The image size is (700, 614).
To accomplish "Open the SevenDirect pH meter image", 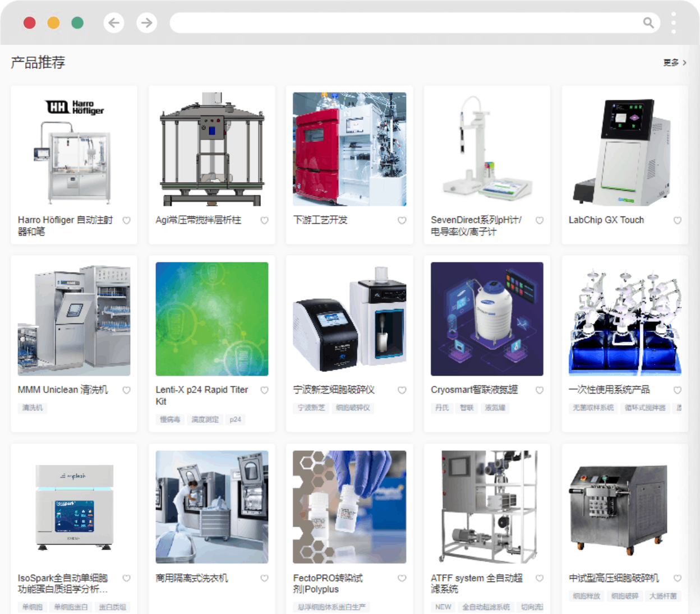I will (x=487, y=149).
